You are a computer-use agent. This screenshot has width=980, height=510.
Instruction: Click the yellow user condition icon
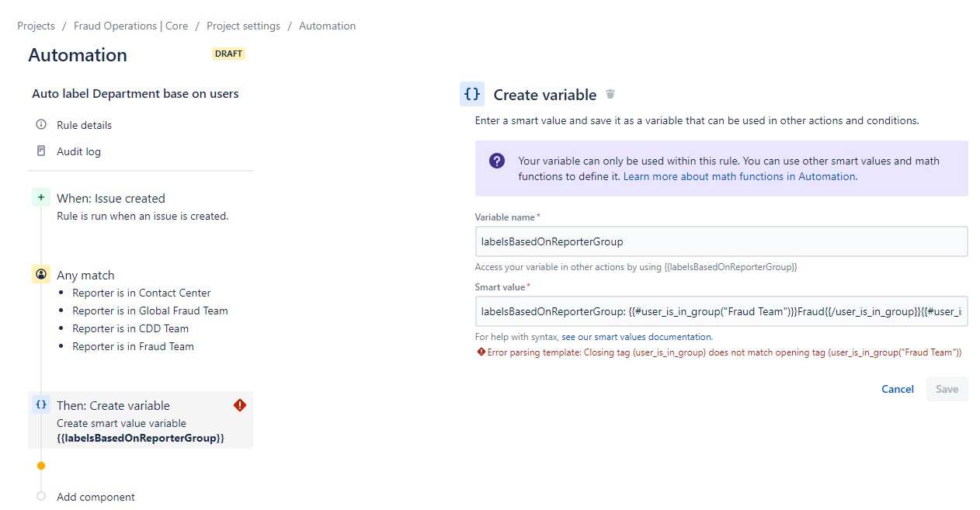41,274
